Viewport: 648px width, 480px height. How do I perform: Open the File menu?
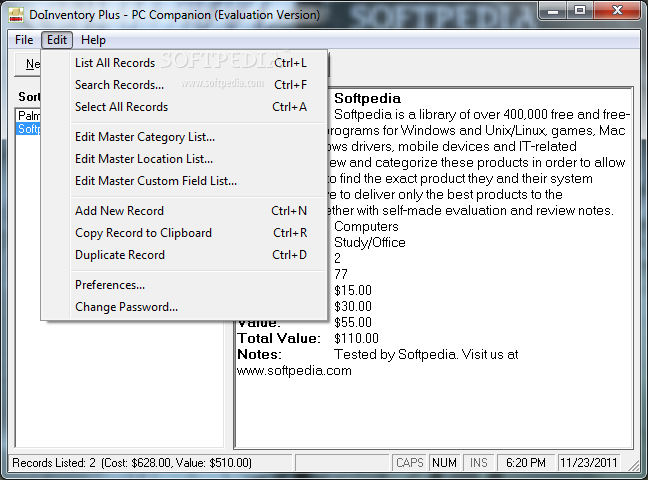[24, 40]
